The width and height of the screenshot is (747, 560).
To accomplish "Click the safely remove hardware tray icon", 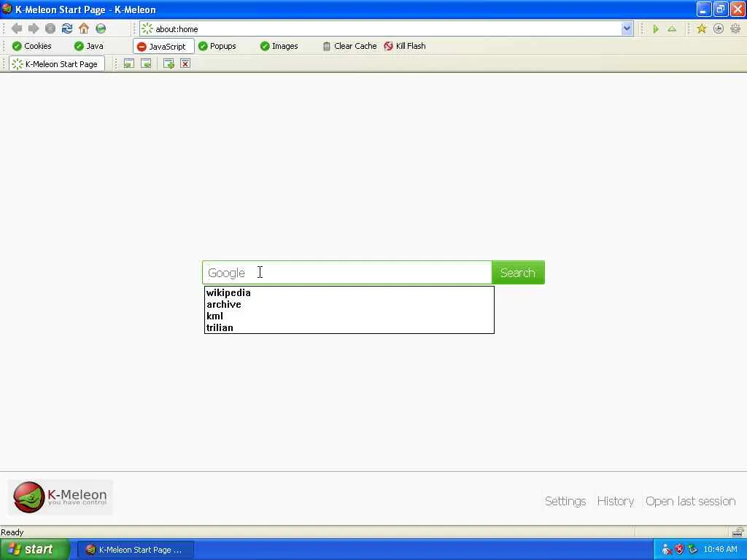I will (x=693, y=550).
